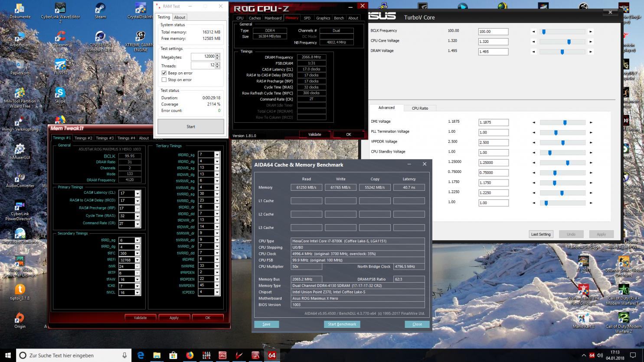Adjust the DMI Voltage slider
Image resolution: width=644 pixels, height=362 pixels.
pyautogui.click(x=565, y=122)
